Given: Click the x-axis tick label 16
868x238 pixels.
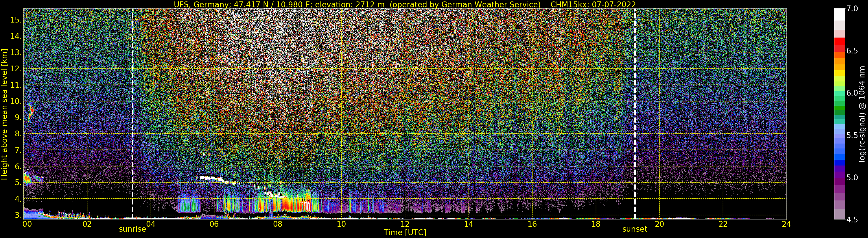Looking at the screenshot, I should pos(532,224).
